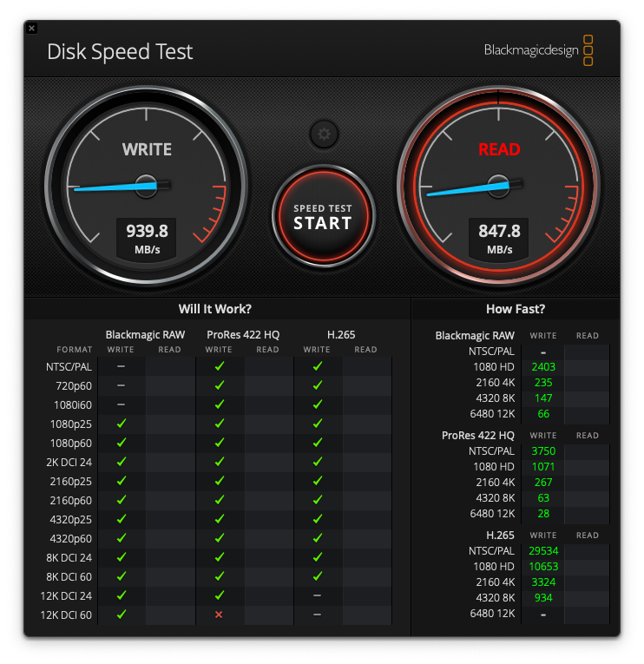Click Blackmagic RAW 4320 8K value 147
644x664 pixels.
tap(543, 398)
